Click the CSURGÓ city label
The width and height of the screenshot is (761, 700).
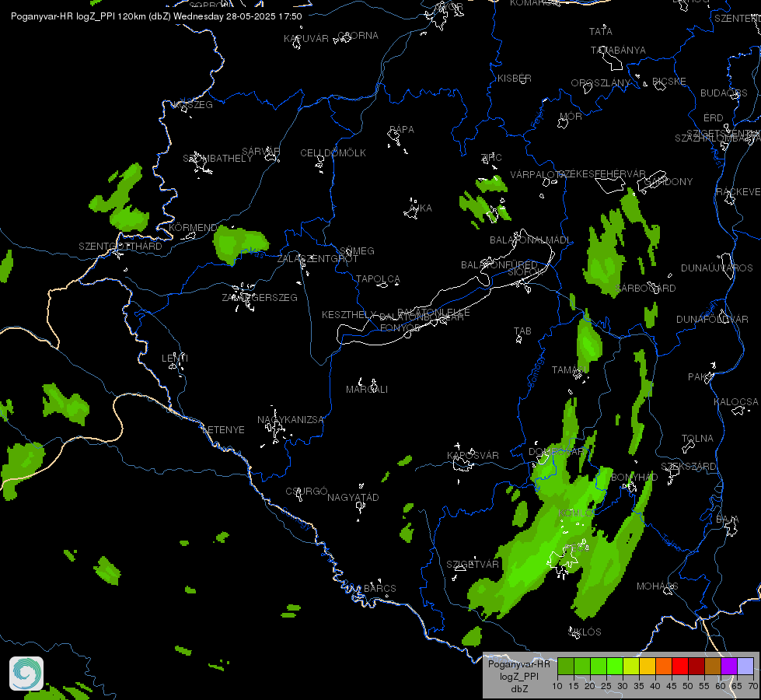pyautogui.click(x=306, y=491)
